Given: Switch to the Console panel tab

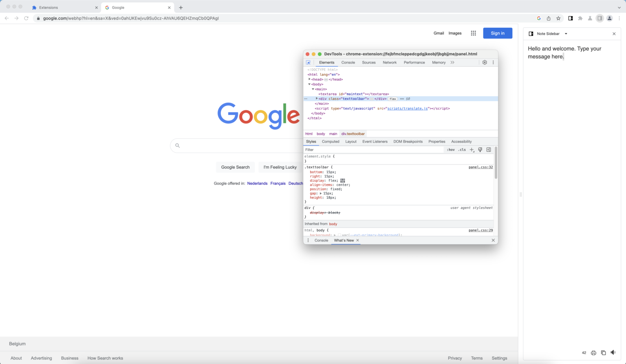Looking at the screenshot, I should click(348, 62).
